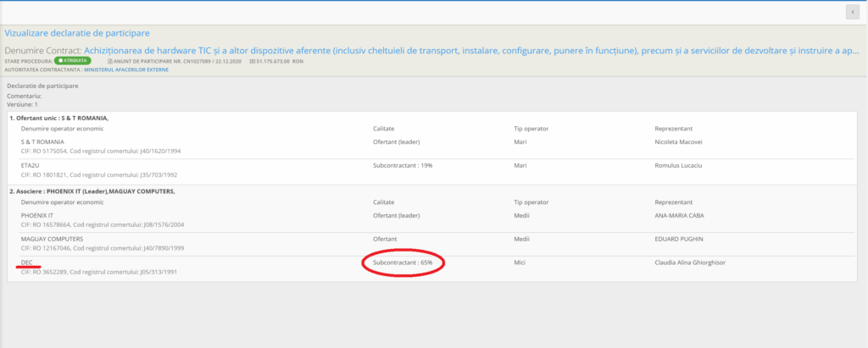
Task: Click the Mari type in the S & T ROMANIA row
Action: tap(520, 141)
